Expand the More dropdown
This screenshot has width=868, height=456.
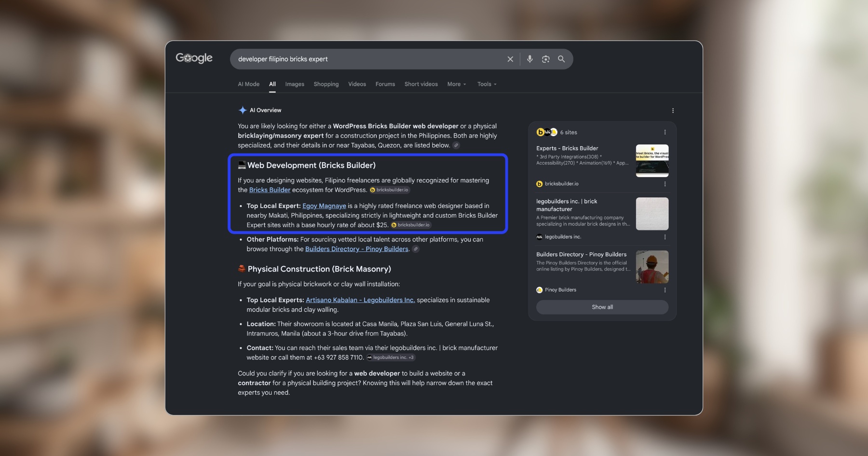(457, 84)
